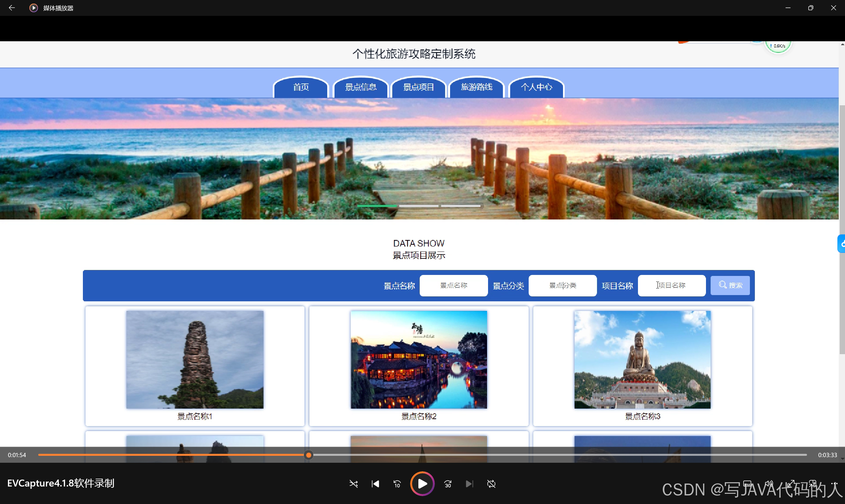The height and width of the screenshot is (504, 845).
Task: Toggle shuffle playback off icon
Action: tap(353, 484)
